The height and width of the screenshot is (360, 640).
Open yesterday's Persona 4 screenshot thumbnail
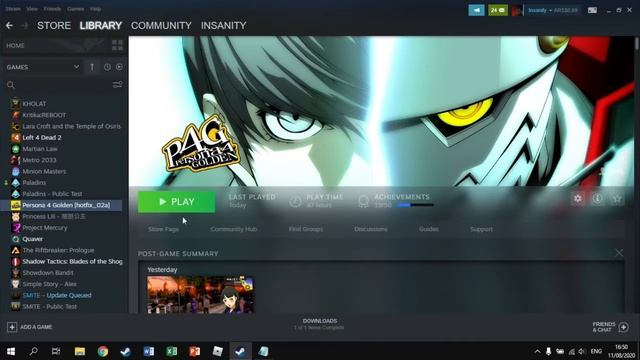pyautogui.click(x=200, y=295)
